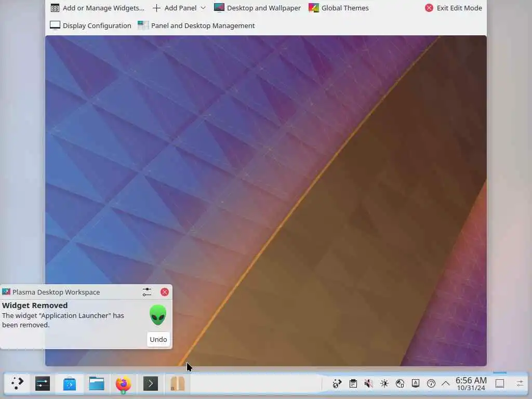
Task: Click the Widget Removed notification title
Action: coord(35,305)
